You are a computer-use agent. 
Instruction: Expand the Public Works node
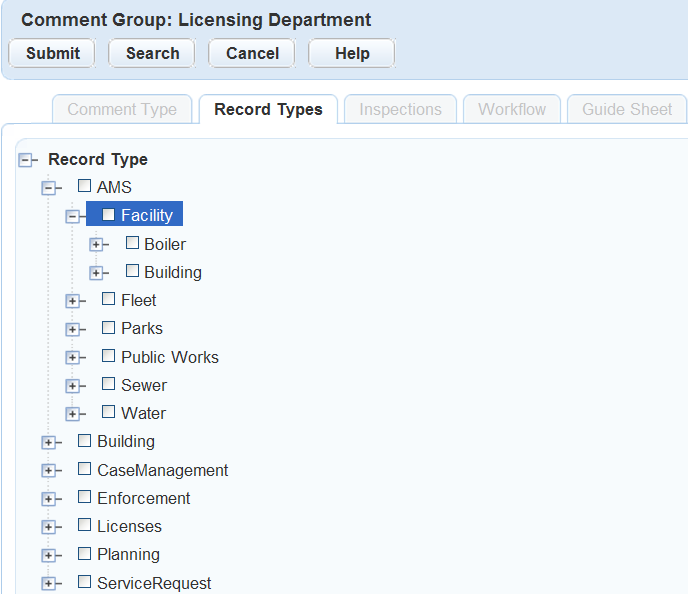73,358
